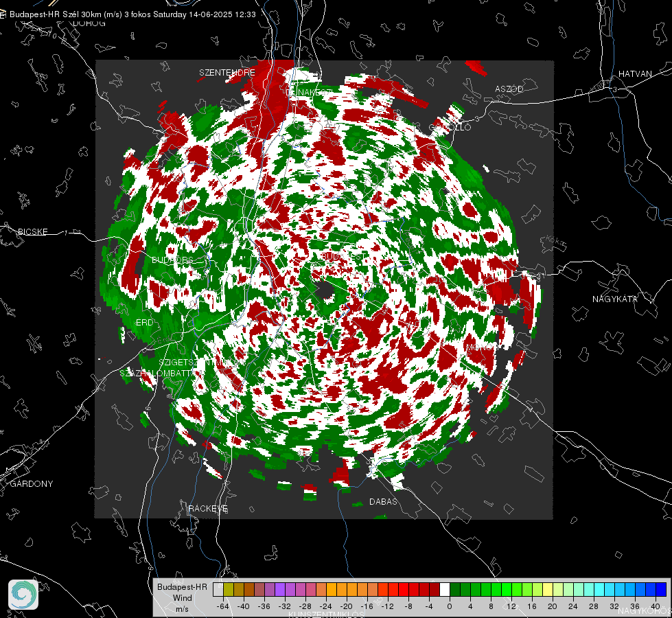Click the '-4' legend value
The height and width of the screenshot is (618, 672).
(429, 606)
